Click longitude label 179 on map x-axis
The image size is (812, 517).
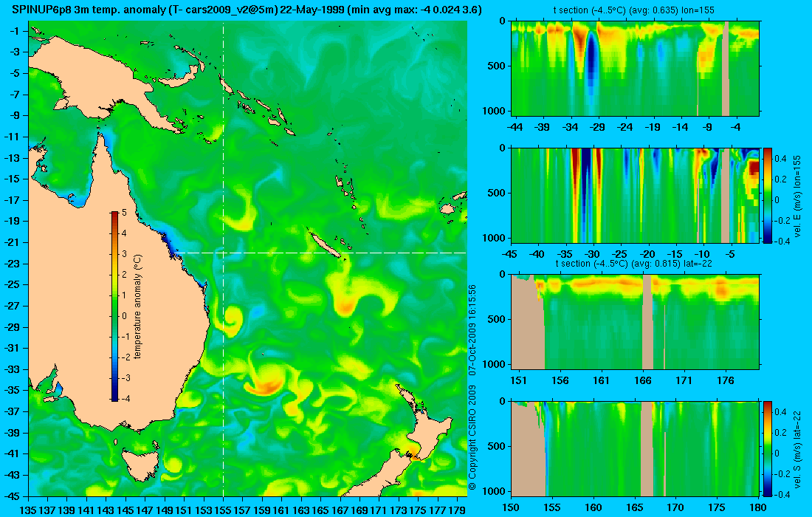457,510
